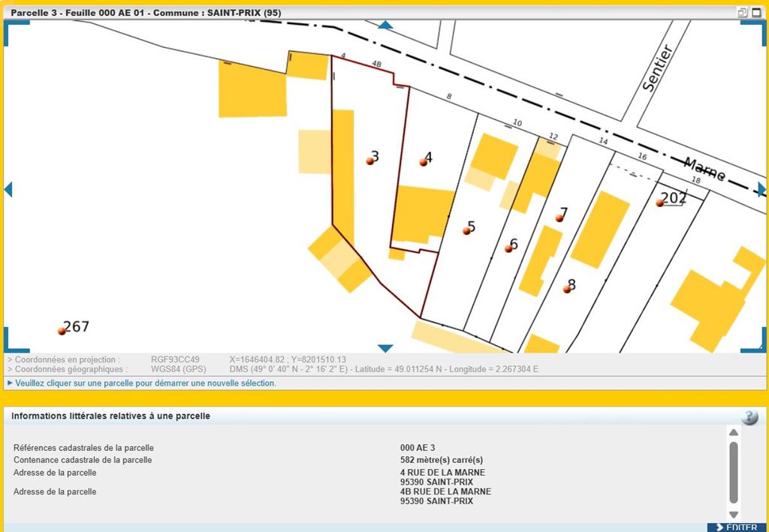
Task: Select parcel 8 marker on the map
Action: (x=567, y=289)
